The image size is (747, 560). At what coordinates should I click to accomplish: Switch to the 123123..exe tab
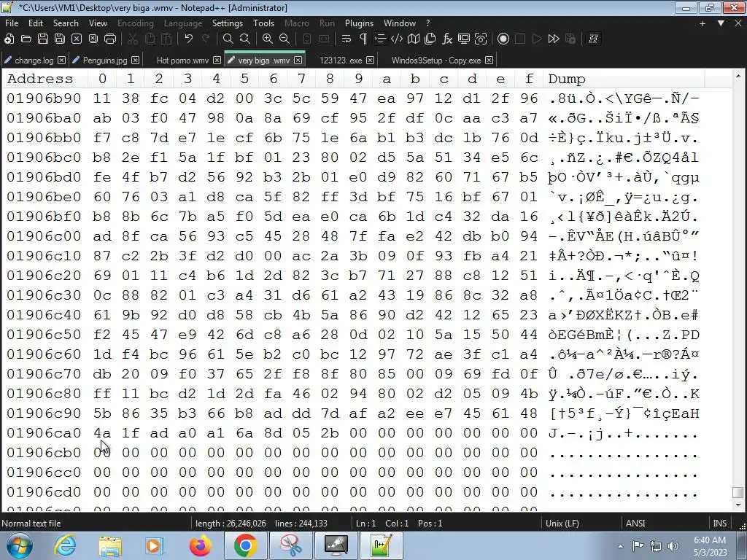point(341,61)
